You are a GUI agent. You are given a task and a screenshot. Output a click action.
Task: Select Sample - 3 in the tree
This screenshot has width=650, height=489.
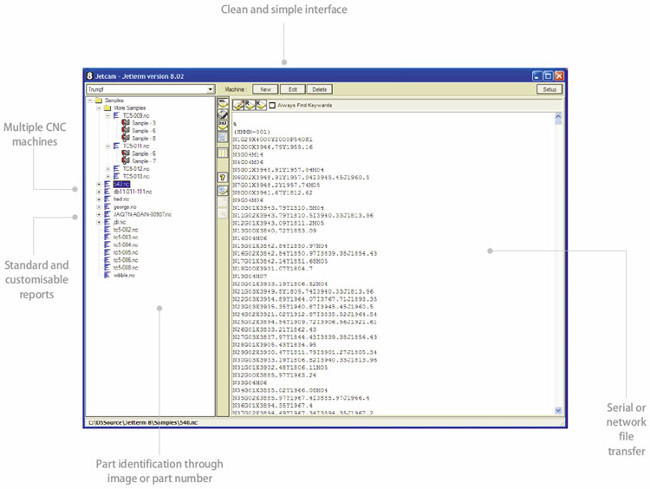point(143,123)
